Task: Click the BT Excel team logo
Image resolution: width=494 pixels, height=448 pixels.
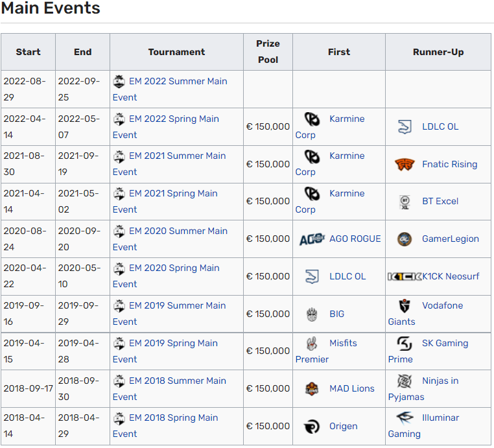Action: tap(405, 202)
